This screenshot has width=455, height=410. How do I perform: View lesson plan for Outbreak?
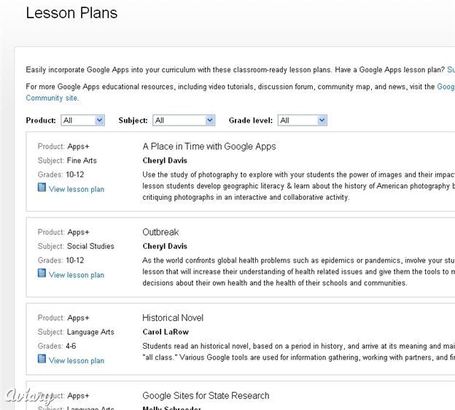pos(77,275)
